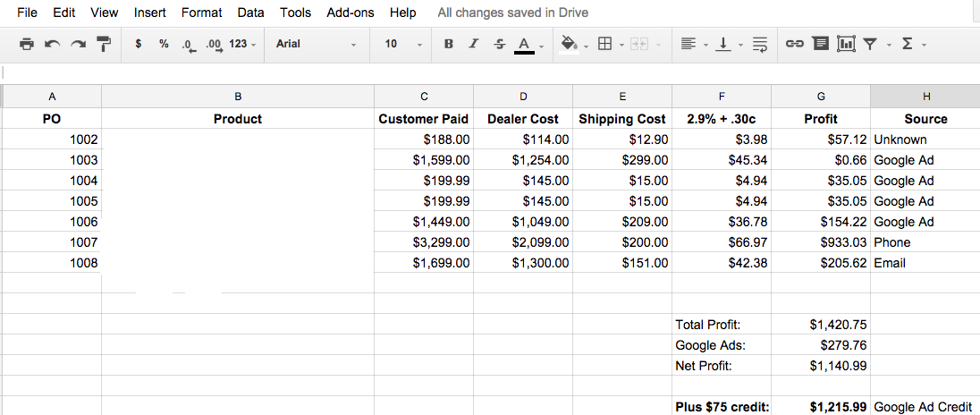
Task: Insert a chart from the toolbar
Action: coord(846,44)
